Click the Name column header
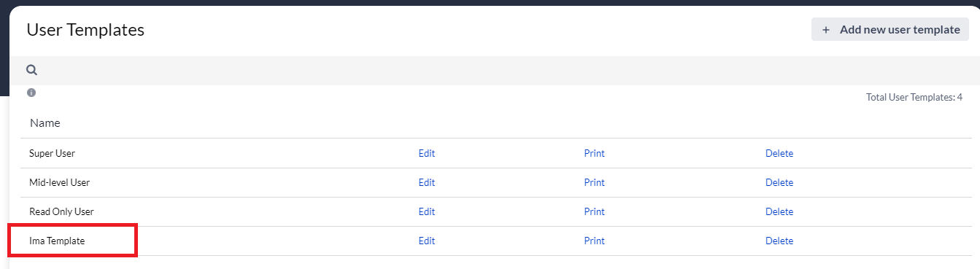This screenshot has width=980, height=269. pyautogui.click(x=45, y=123)
